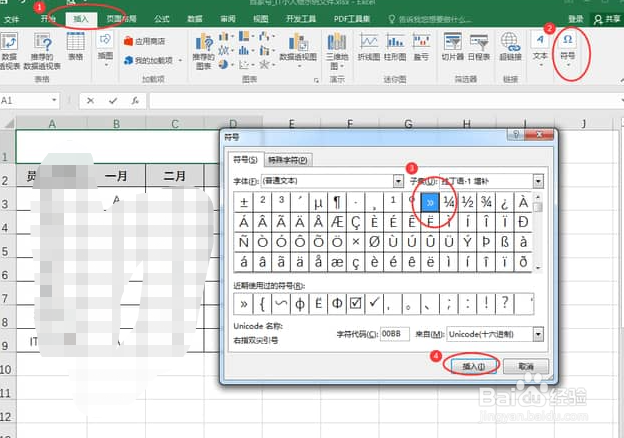Open the Charts group dialog launcher
This screenshot has height=438, width=624.
pos(316,80)
